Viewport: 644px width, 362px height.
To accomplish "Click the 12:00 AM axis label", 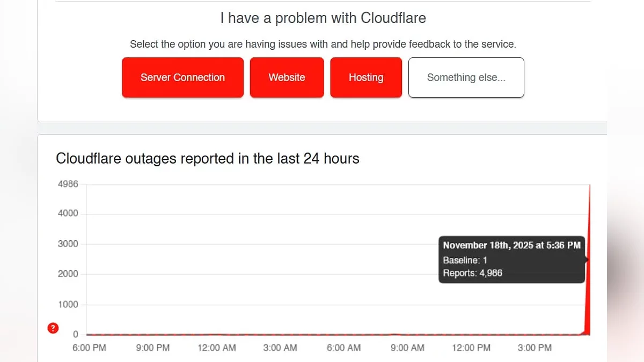I will click(x=216, y=348).
